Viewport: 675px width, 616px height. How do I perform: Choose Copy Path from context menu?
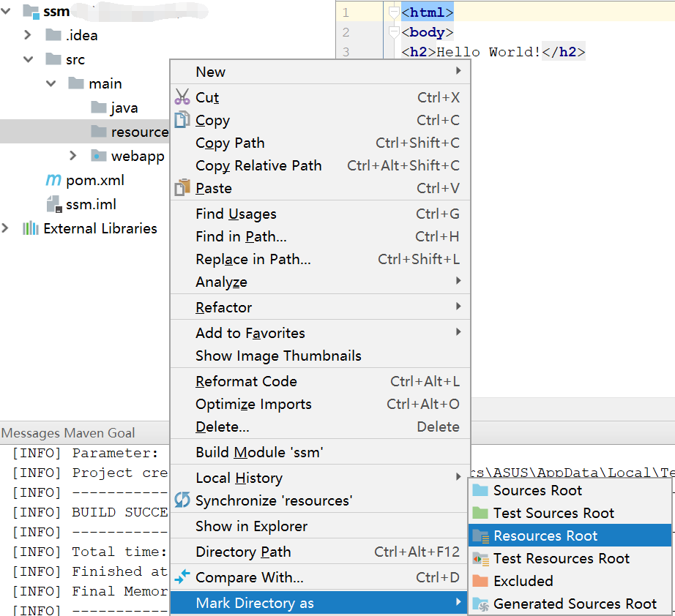pos(320,143)
